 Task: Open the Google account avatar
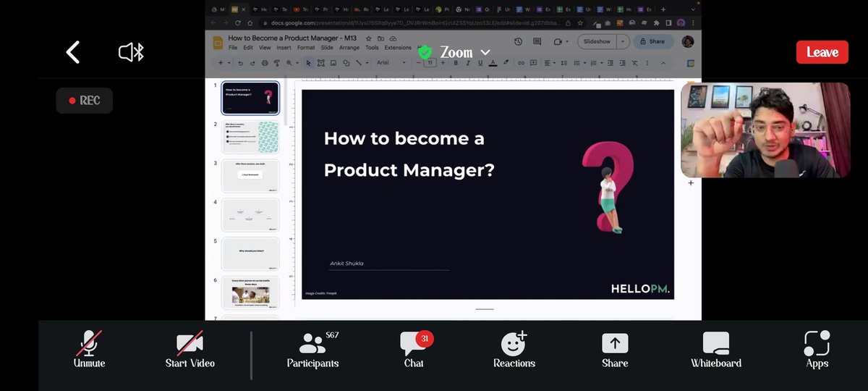click(x=688, y=42)
